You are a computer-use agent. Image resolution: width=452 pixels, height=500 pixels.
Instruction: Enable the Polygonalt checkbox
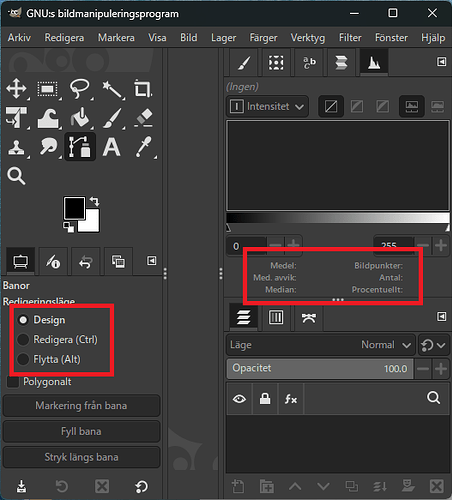[39, 382]
